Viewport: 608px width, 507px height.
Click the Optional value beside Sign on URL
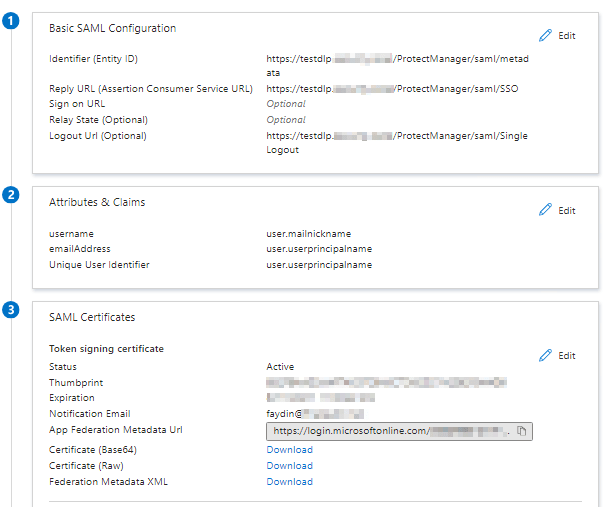click(x=286, y=104)
